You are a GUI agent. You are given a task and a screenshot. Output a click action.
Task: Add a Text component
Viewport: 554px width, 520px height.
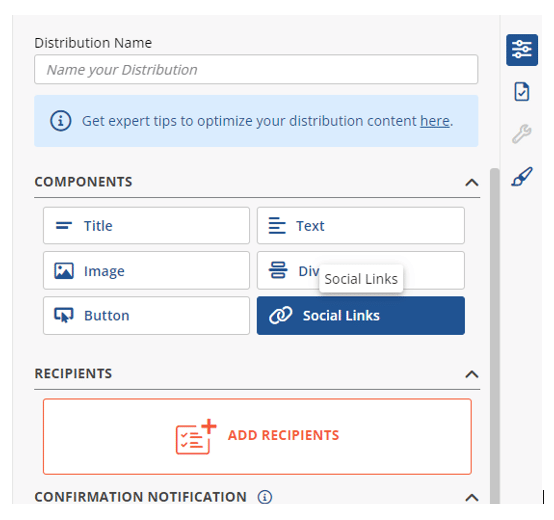pos(361,225)
